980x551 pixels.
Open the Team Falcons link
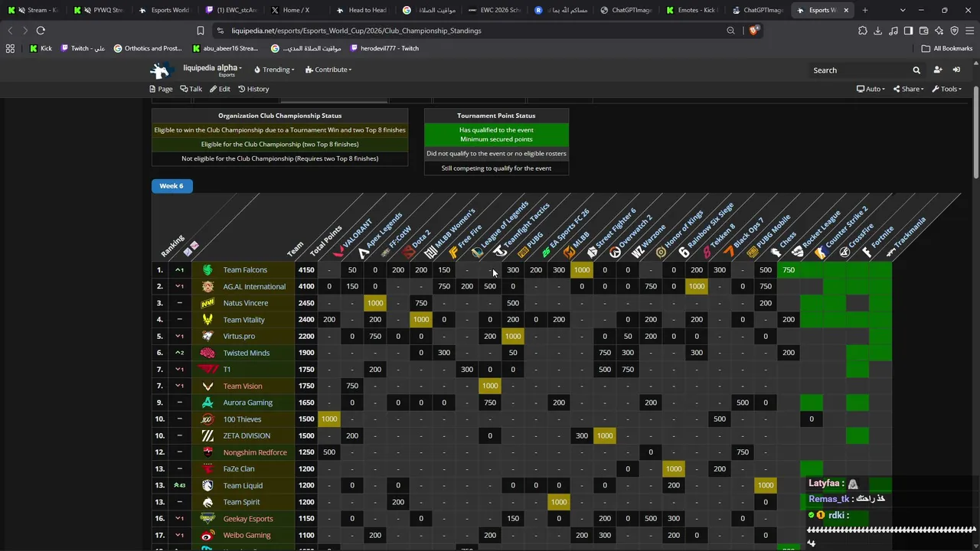tap(245, 270)
